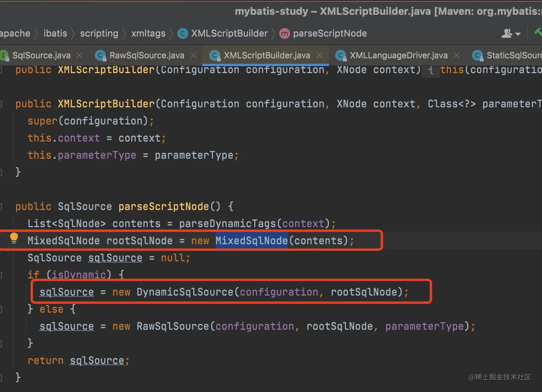The height and width of the screenshot is (392, 542).
Task: Open the user account dropdown
Action: click(511, 33)
